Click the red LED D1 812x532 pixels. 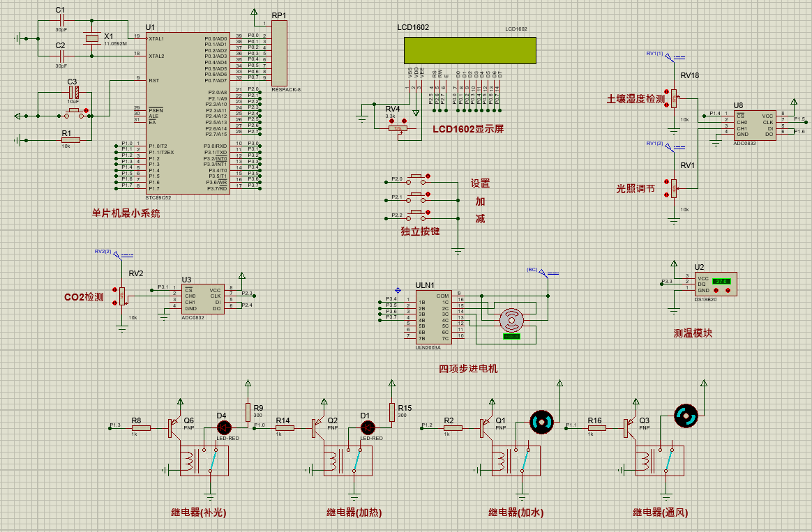368,427
